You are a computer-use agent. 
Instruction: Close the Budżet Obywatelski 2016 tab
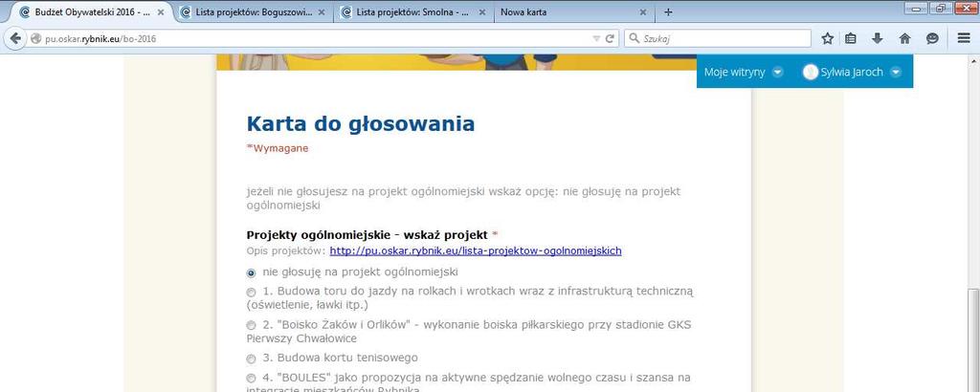tap(163, 11)
